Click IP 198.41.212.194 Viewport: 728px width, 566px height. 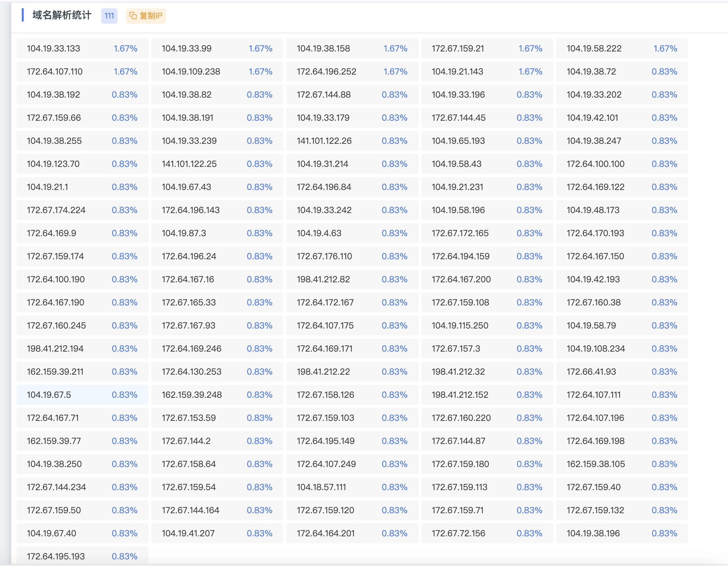[82, 349]
